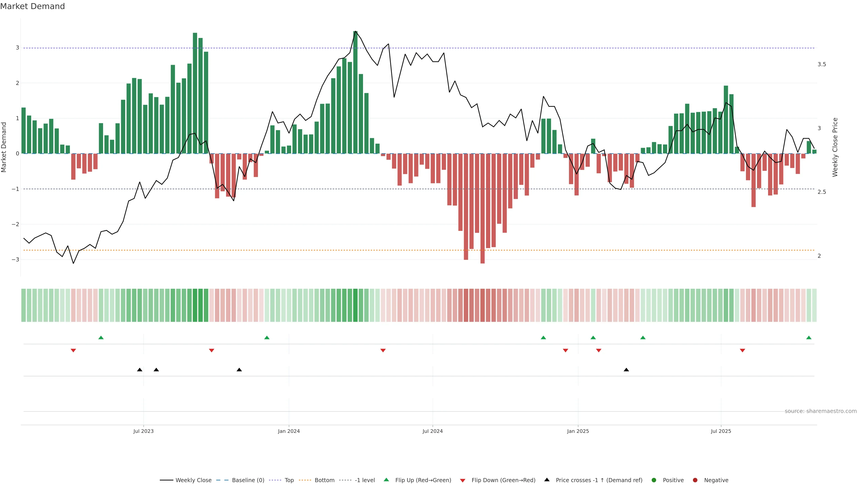This screenshot has height=488, width=868.
Task: Click the black price-cross triangle nearest Jul 2023
Action: [x=139, y=370]
